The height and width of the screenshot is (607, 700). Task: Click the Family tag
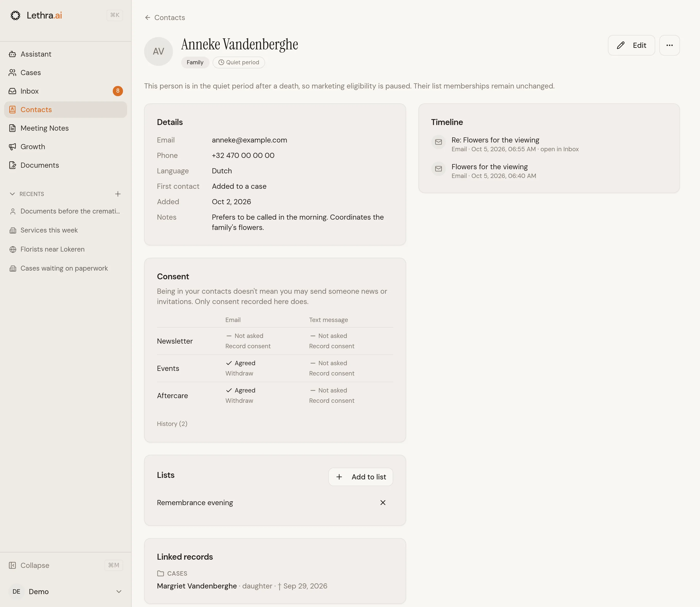pyautogui.click(x=195, y=62)
